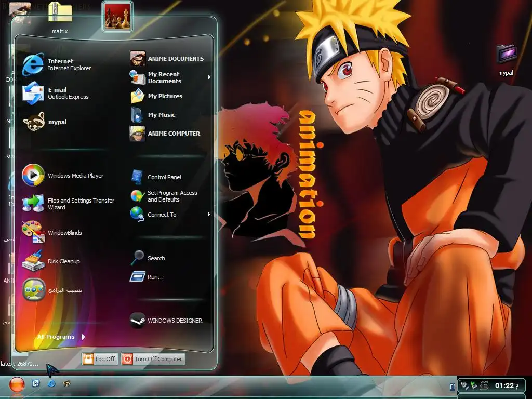The image size is (532, 399).
Task: Open the mypal folder icon on desktop
Action: tap(506, 60)
